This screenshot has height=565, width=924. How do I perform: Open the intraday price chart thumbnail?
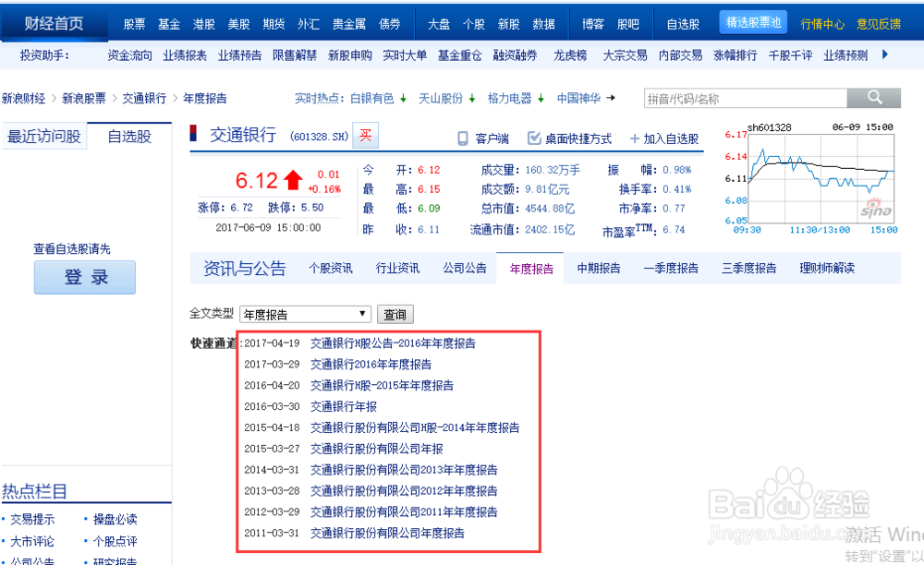(811, 178)
